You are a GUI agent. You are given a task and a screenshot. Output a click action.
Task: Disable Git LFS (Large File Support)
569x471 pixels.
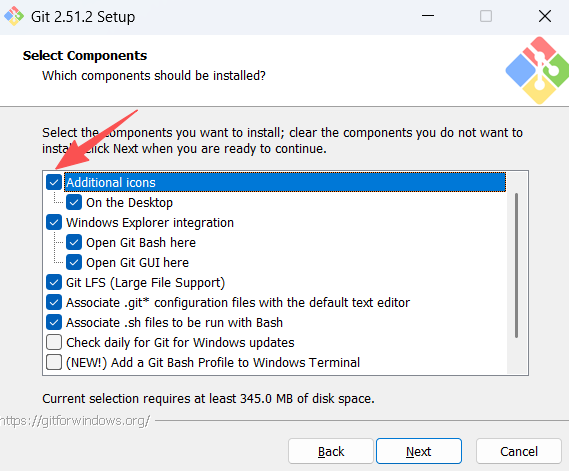coord(54,282)
